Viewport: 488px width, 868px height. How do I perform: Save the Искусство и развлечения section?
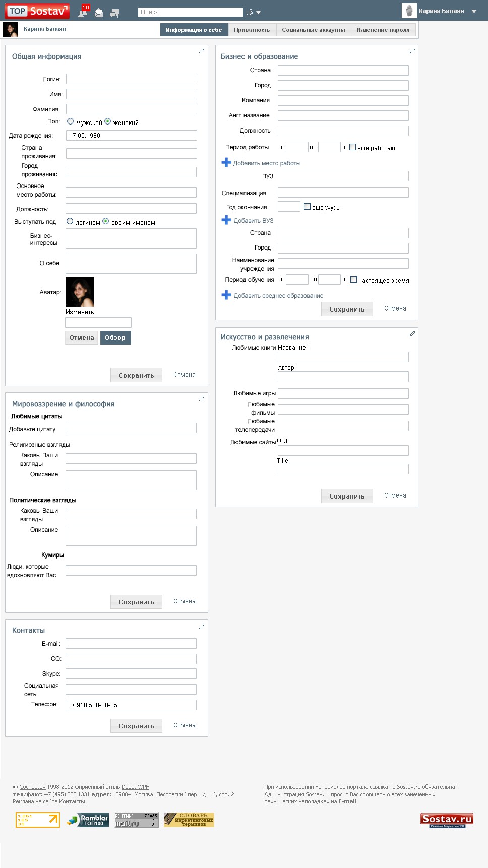pos(347,496)
